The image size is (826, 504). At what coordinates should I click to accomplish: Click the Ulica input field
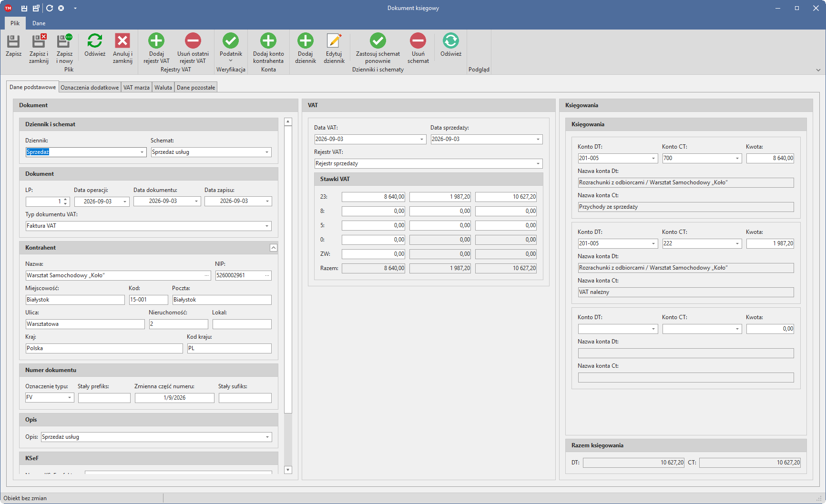point(85,324)
